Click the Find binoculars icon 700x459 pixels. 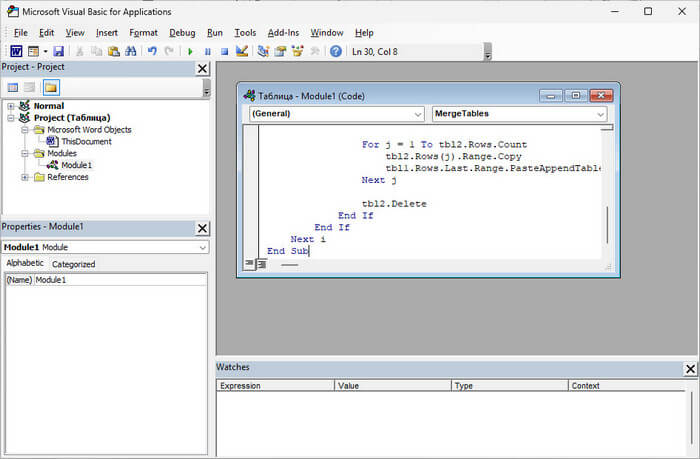(130, 51)
